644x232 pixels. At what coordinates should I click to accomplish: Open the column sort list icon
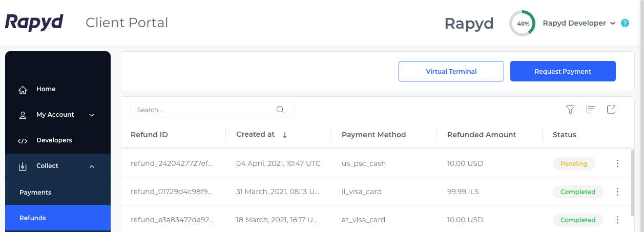pos(591,110)
